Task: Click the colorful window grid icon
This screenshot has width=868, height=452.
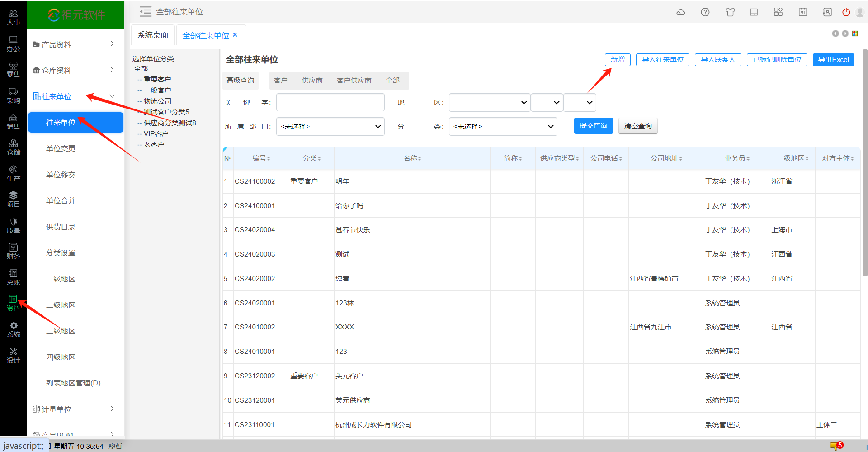Action: [x=855, y=33]
